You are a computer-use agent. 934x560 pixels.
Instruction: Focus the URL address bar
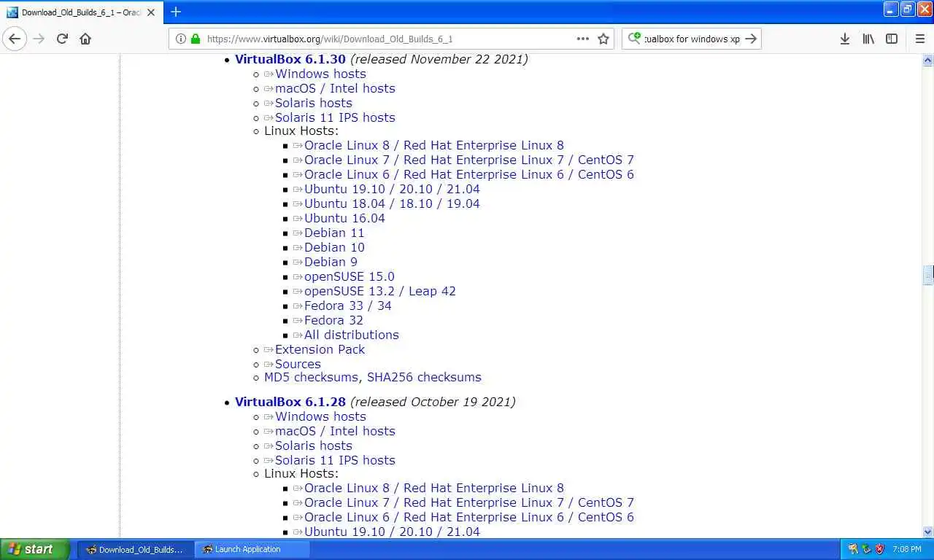(390, 39)
